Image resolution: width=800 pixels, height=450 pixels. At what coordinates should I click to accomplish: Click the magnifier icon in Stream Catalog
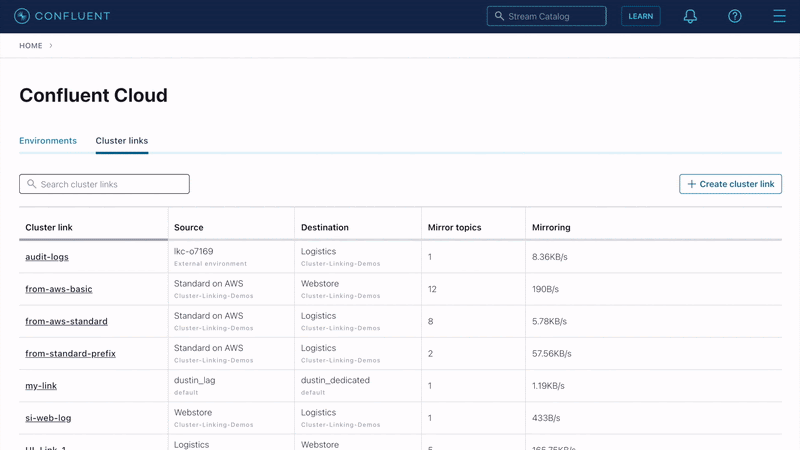tap(499, 16)
